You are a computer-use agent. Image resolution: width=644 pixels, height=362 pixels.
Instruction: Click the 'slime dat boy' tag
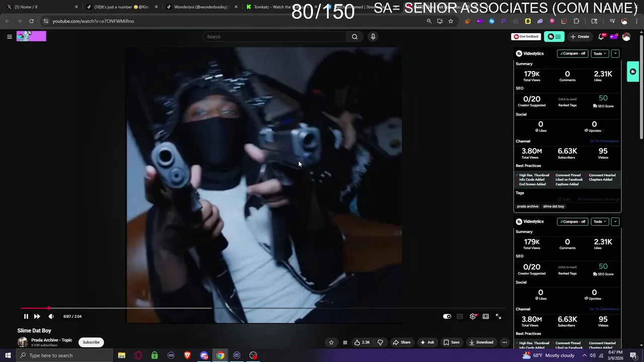point(554,207)
